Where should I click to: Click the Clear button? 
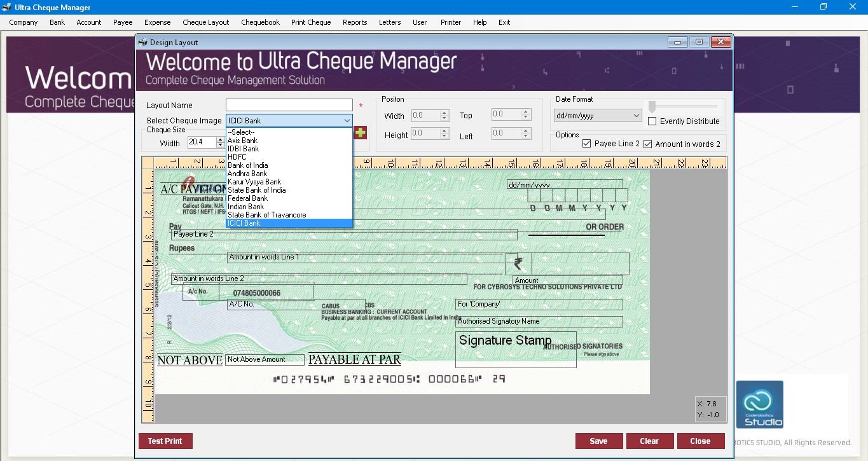click(649, 441)
